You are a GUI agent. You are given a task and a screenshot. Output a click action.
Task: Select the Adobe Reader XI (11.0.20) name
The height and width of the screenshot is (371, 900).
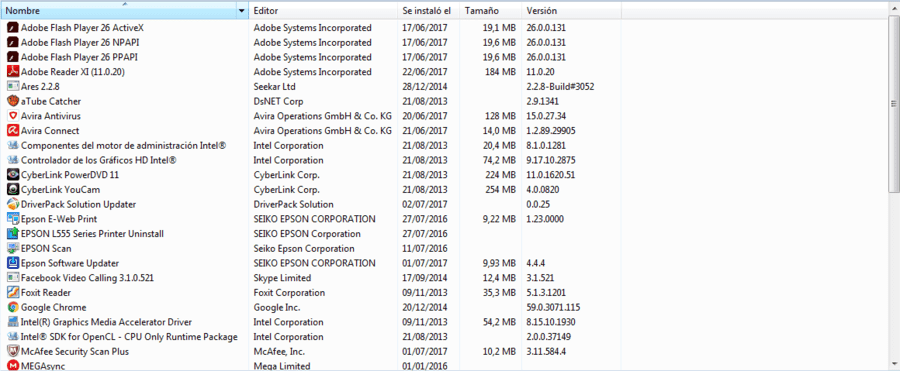73,72
